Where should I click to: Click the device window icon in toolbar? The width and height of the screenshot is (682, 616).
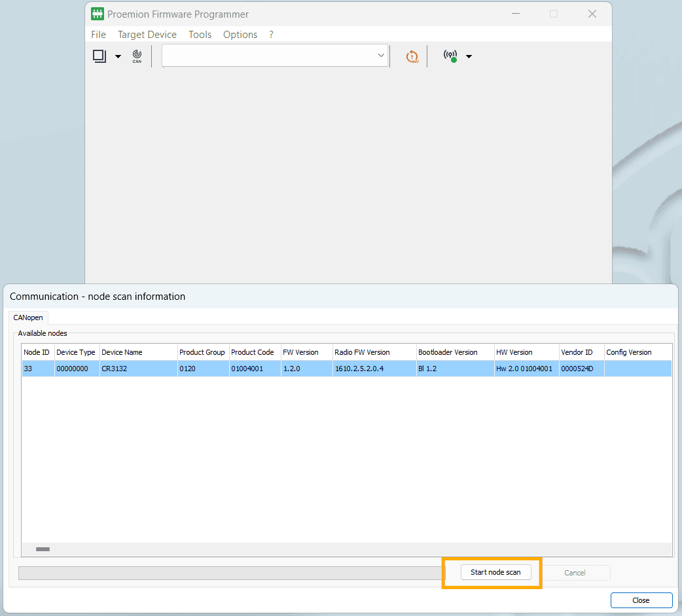[x=99, y=56]
